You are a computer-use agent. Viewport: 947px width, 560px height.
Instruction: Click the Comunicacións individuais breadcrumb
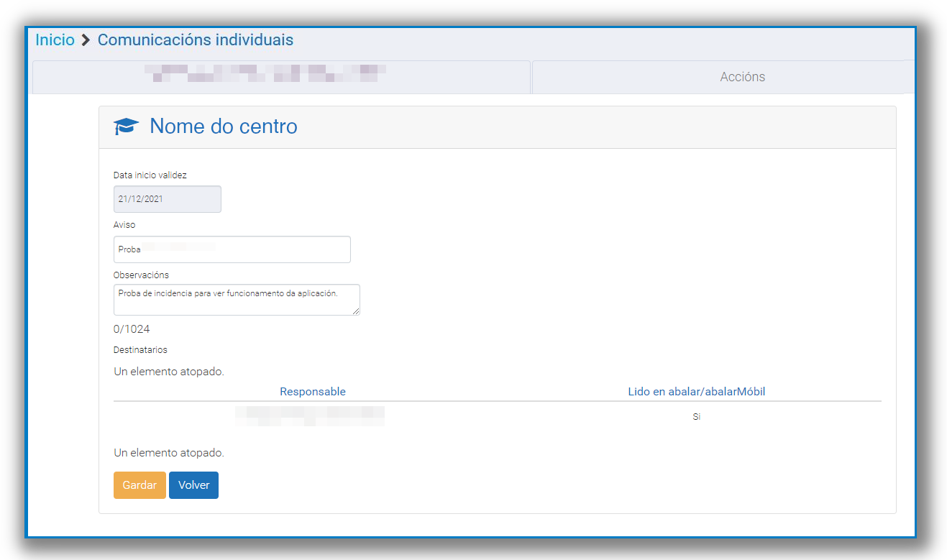pyautogui.click(x=196, y=40)
